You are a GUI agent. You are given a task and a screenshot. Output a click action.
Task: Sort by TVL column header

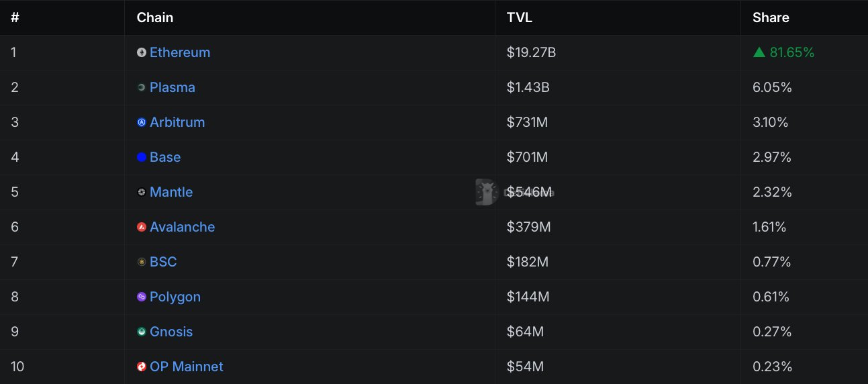click(x=520, y=17)
